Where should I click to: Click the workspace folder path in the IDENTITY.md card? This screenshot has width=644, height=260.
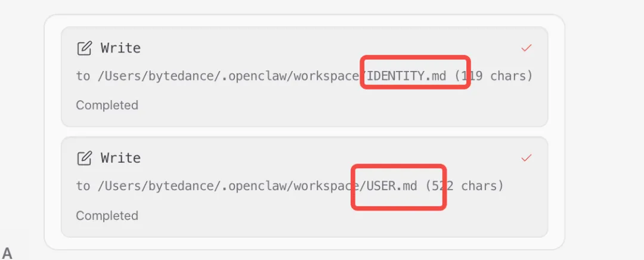(x=327, y=76)
